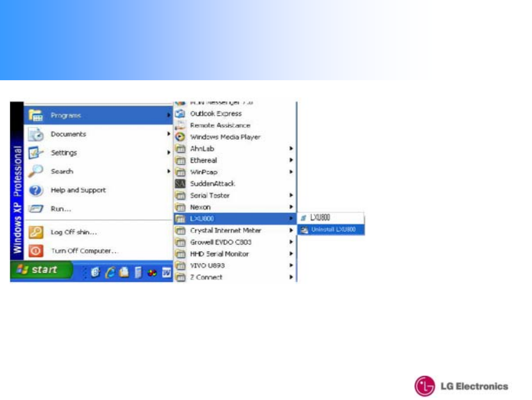Expand the WinPcap submenu arrow
The width and height of the screenshot is (532, 400).
coord(291,172)
